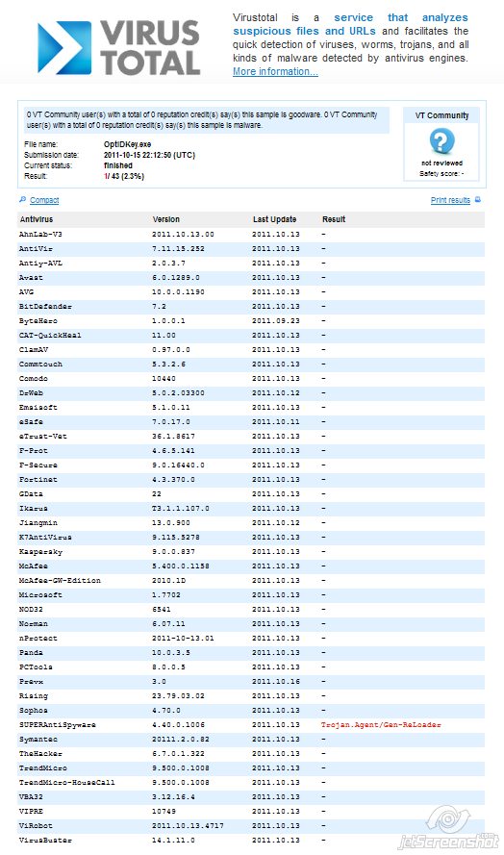Click the SUPERAntiSpyware row name

[x=58, y=724]
